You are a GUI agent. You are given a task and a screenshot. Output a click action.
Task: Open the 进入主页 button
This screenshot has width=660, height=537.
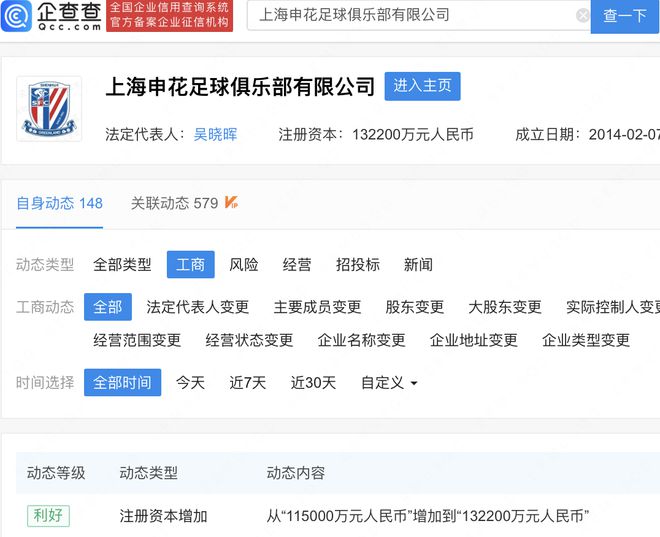click(x=422, y=86)
